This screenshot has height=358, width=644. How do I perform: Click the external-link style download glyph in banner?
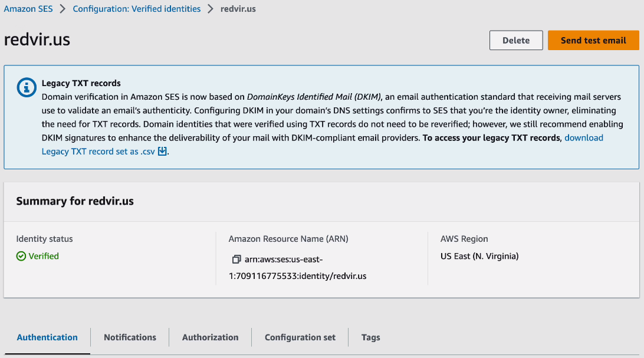point(162,152)
